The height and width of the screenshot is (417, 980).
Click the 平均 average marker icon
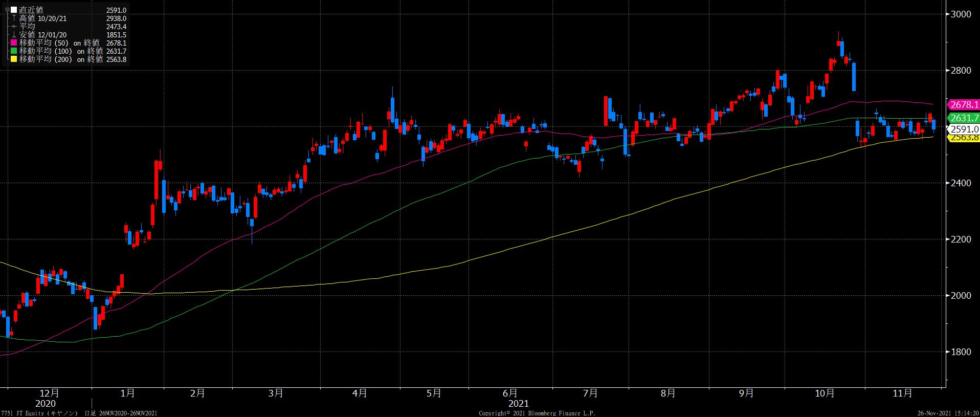14,27
